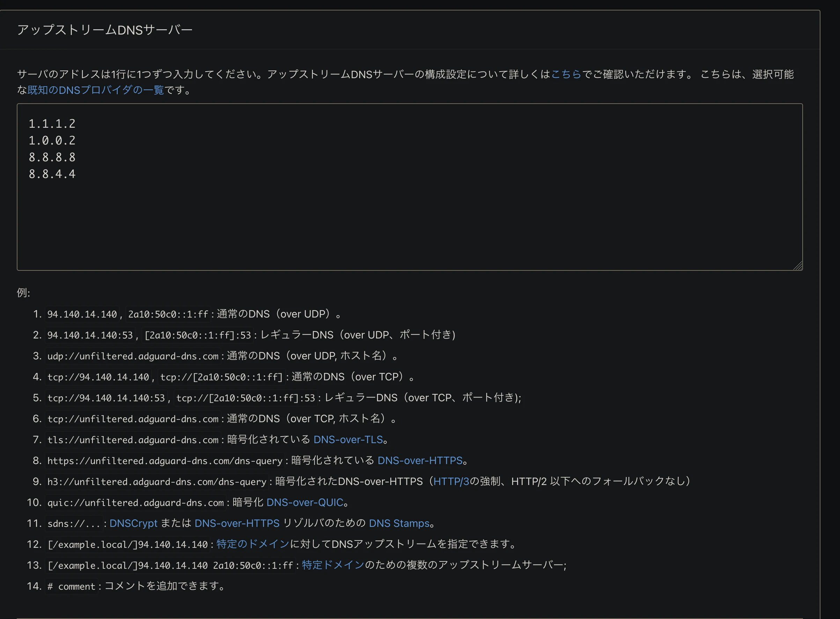Click the 1.1.1.2 line in the text area
Image resolution: width=840 pixels, height=619 pixels.
pos(52,124)
